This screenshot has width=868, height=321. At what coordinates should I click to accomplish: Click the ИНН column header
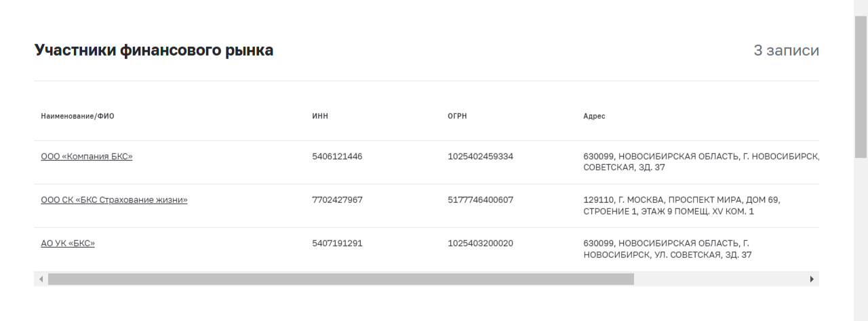click(320, 116)
